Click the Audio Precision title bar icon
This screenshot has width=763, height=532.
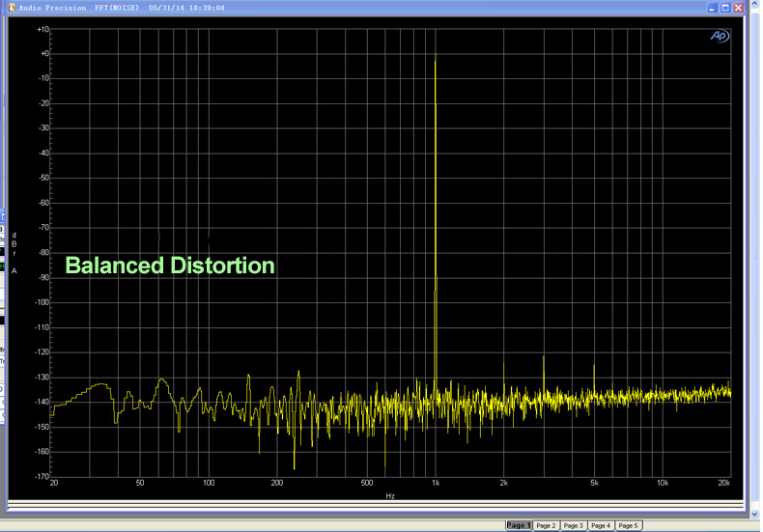coord(13,8)
